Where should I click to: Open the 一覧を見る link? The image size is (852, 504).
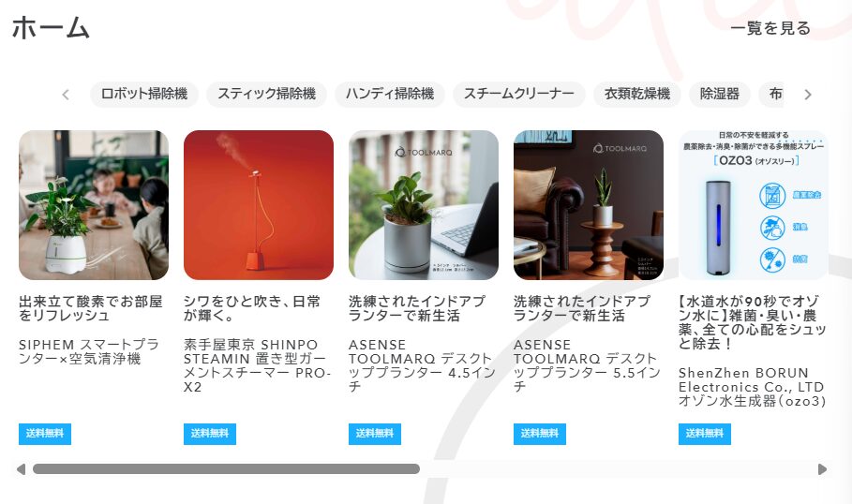pyautogui.click(x=770, y=28)
